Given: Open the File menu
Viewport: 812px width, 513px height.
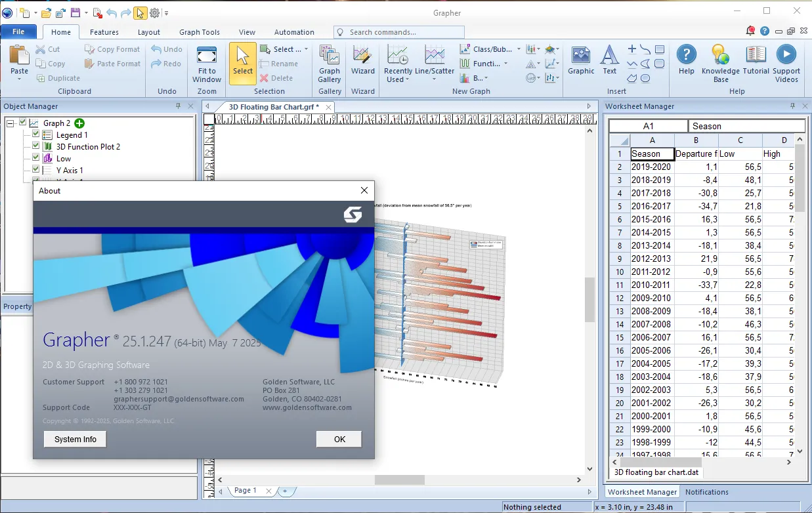Looking at the screenshot, I should click(18, 31).
